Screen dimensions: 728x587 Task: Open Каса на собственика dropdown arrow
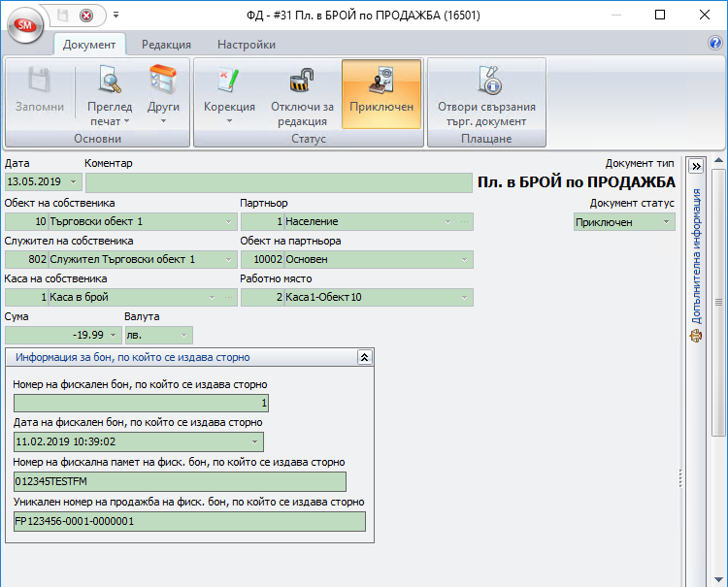click(213, 298)
